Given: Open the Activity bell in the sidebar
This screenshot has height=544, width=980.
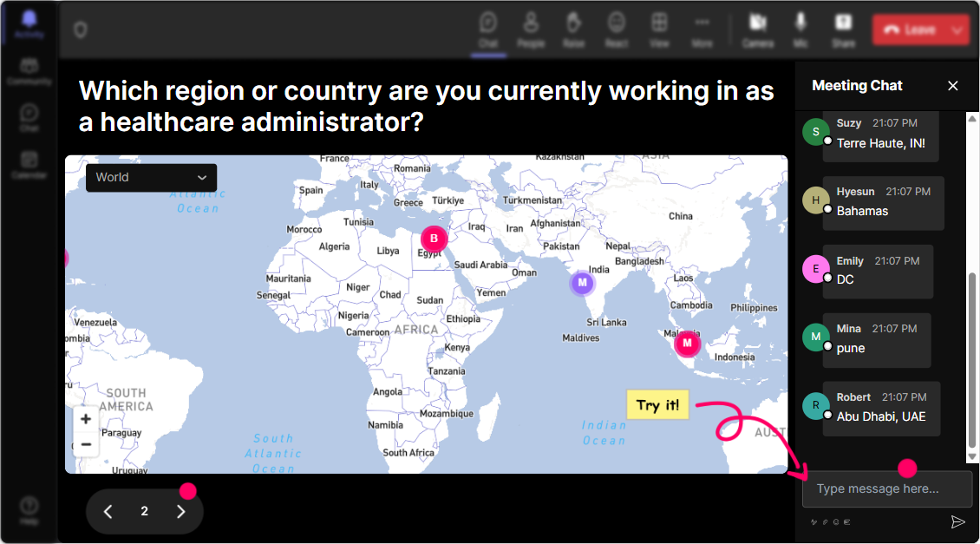Looking at the screenshot, I should click(x=29, y=23).
